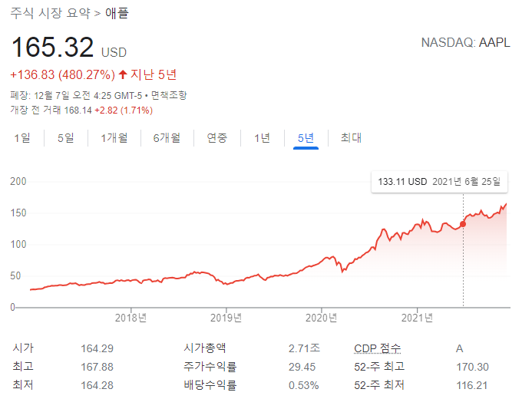The width and height of the screenshot is (532, 399).
Task: Click the 150 y-axis label
Action: point(18,213)
